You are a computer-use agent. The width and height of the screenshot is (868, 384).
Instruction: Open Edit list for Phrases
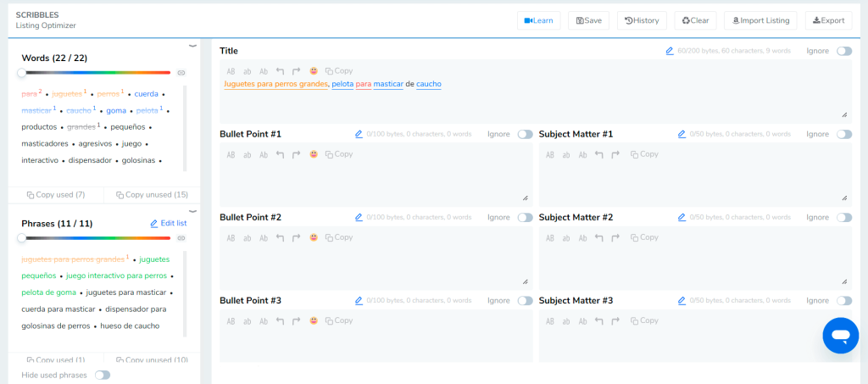[169, 224]
